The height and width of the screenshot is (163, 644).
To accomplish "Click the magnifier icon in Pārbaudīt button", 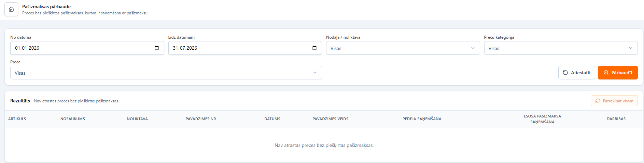I will (x=606, y=73).
